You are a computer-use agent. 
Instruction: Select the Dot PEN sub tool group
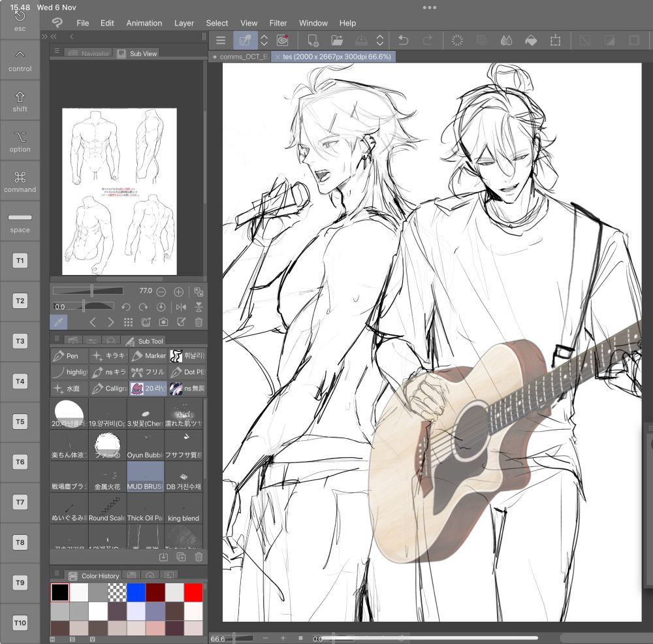(187, 372)
